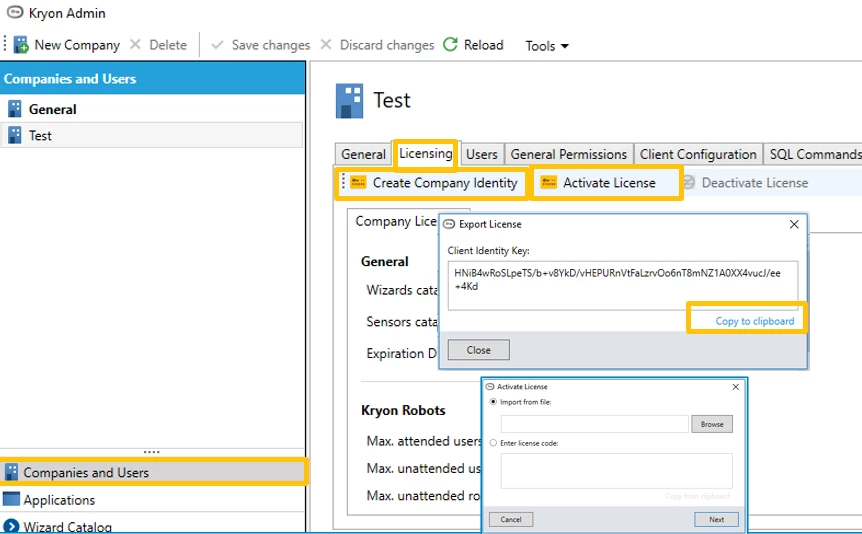Screen dimensions: 862x534
Task: Click the import file path input field
Action: click(x=594, y=424)
